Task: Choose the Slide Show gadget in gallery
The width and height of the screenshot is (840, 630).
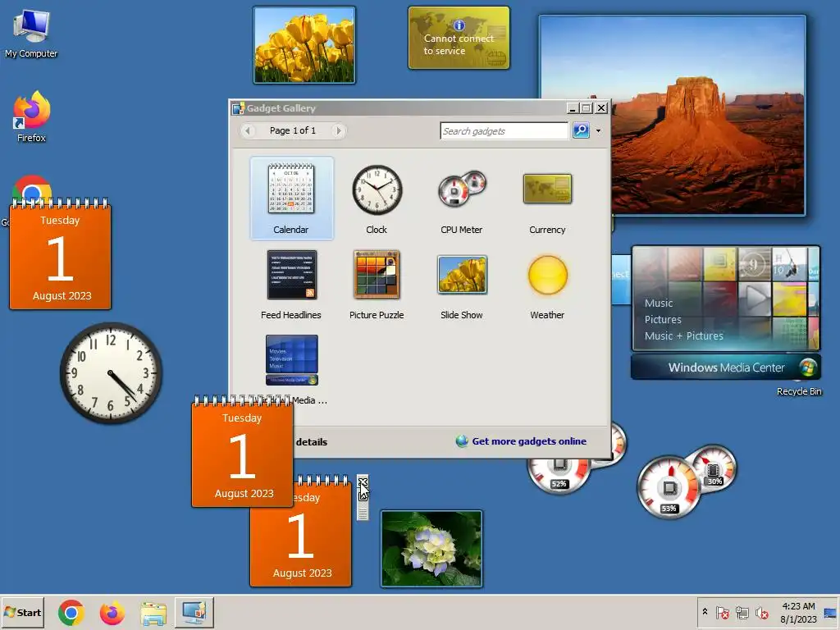Action: [462, 284]
